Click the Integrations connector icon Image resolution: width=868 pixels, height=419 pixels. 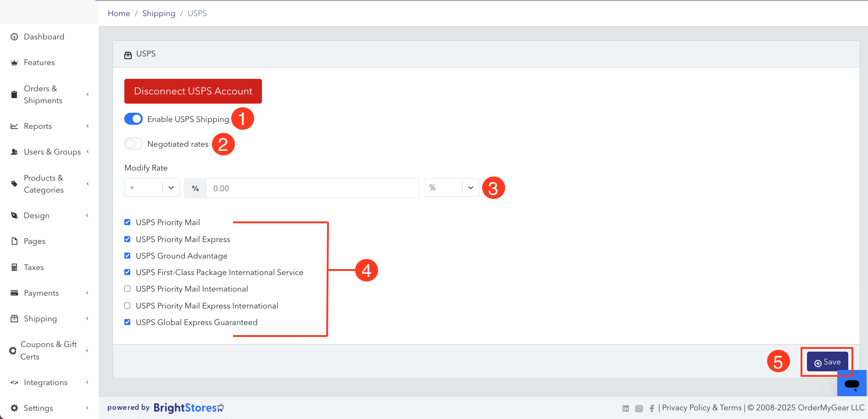click(14, 382)
